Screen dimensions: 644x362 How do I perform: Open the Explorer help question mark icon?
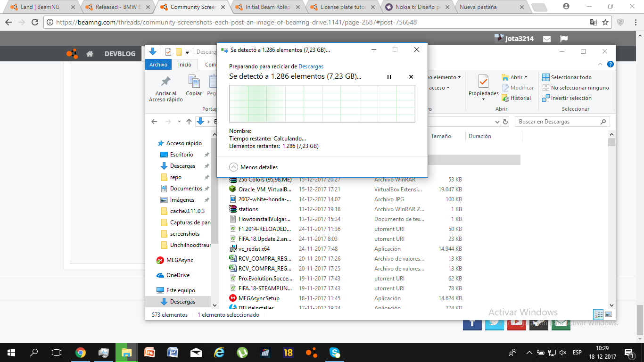point(610,65)
